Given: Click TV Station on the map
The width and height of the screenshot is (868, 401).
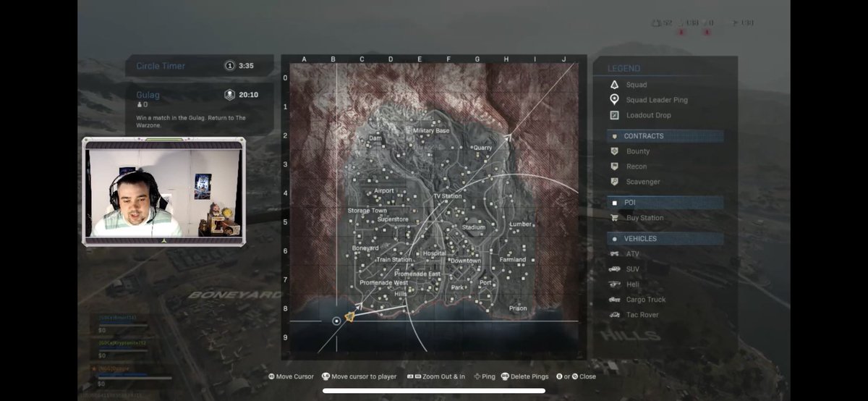Looking at the screenshot, I should click(x=447, y=197).
